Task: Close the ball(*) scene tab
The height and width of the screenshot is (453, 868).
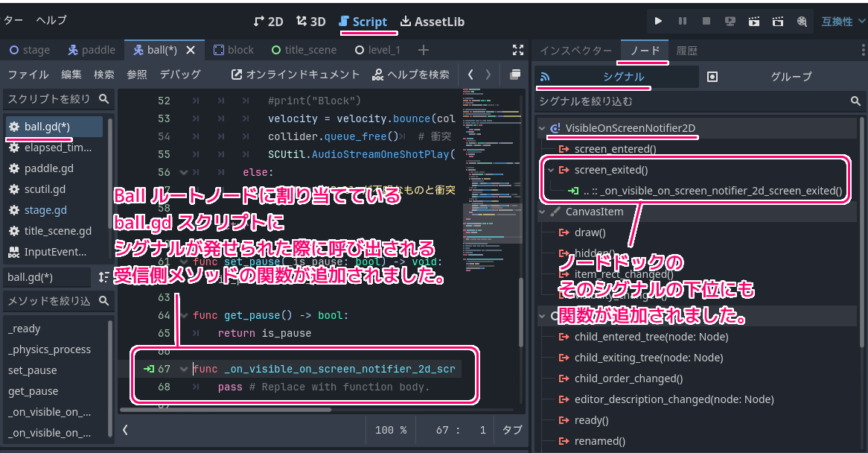Action: point(191,50)
